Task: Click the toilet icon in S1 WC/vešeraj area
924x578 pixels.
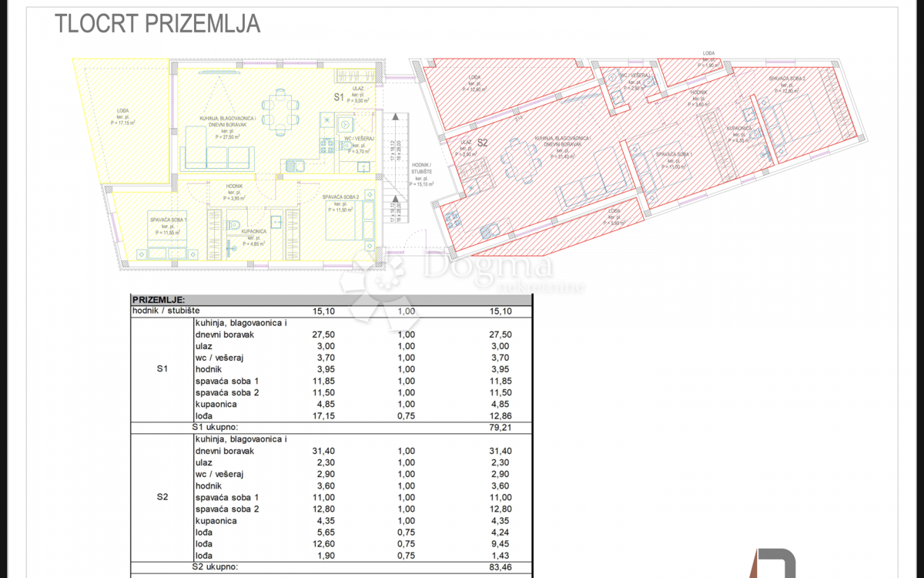Action: 346,146
